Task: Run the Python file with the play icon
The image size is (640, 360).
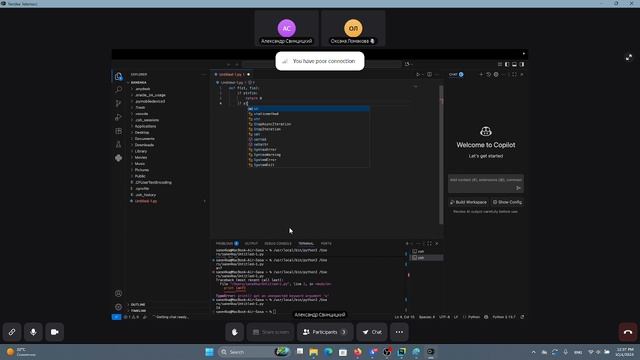Action: tap(418, 74)
